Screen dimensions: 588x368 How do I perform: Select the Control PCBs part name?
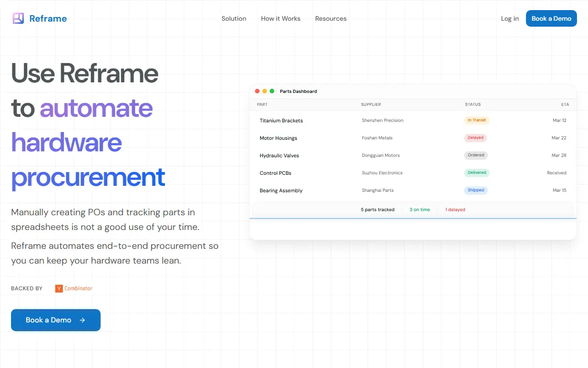click(276, 173)
